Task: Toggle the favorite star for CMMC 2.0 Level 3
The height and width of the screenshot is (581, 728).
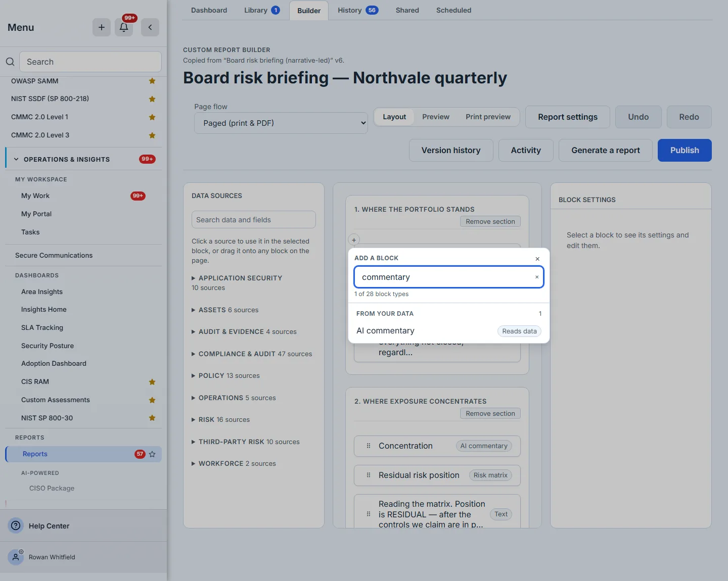Action: (152, 135)
